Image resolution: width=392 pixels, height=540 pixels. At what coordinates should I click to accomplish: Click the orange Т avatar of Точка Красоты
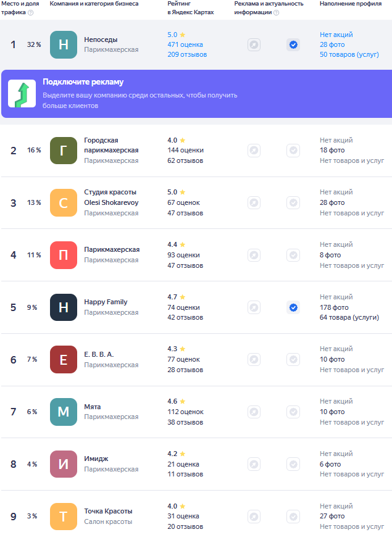pyautogui.click(x=64, y=517)
